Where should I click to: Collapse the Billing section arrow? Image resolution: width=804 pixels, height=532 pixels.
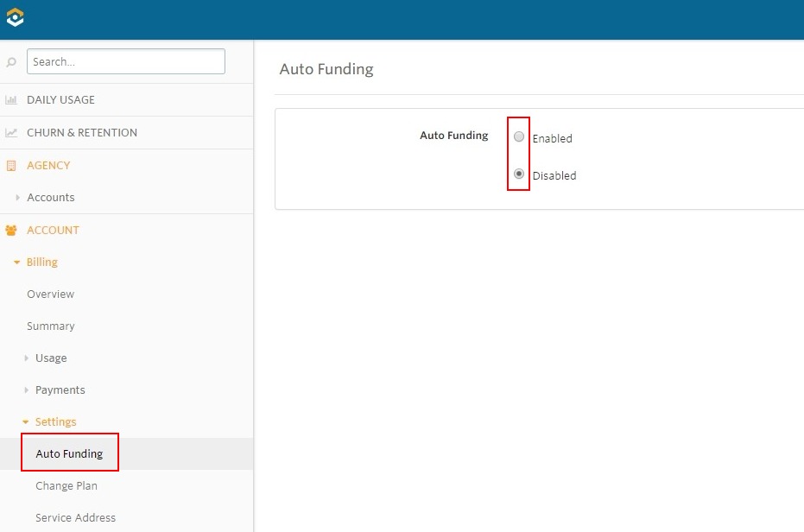coord(17,263)
